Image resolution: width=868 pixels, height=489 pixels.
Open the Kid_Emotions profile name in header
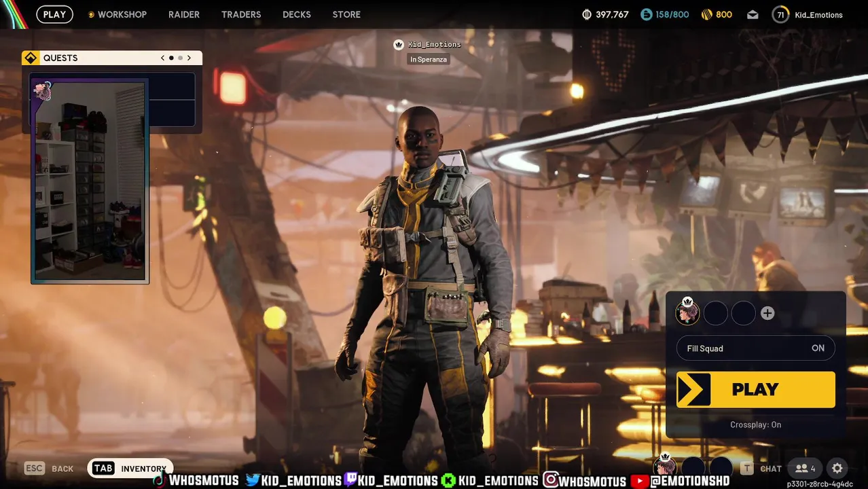pyautogui.click(x=818, y=15)
